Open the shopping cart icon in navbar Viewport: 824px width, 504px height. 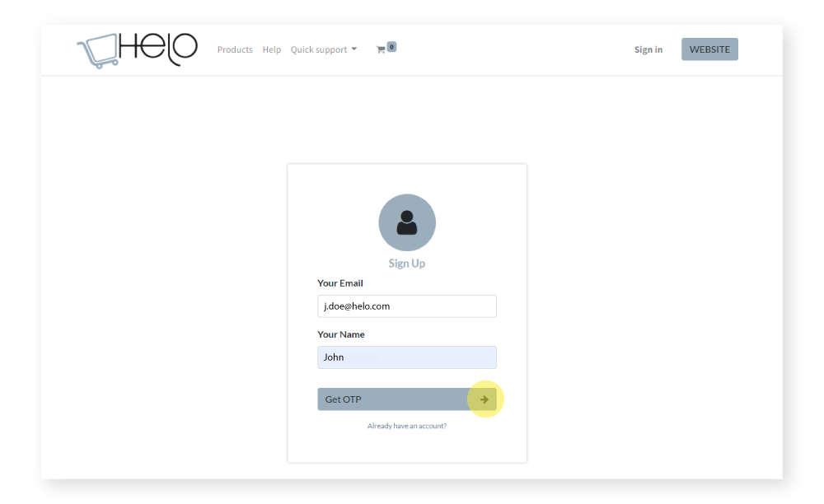coord(381,50)
